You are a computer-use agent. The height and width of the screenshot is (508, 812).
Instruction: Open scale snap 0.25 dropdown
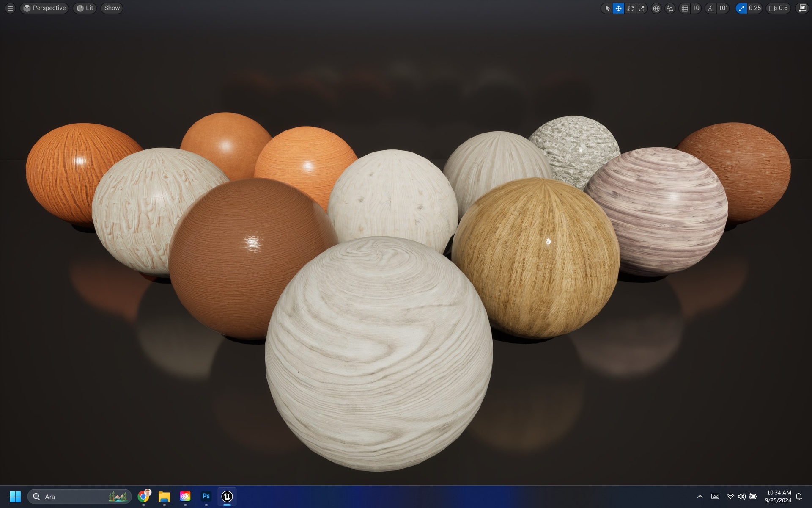click(x=754, y=8)
